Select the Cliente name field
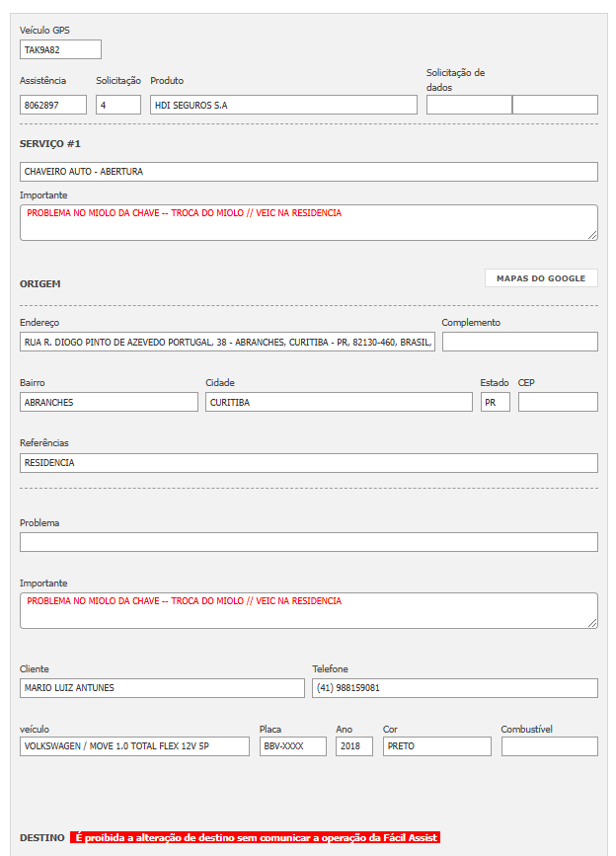The image size is (616, 856). point(162,688)
